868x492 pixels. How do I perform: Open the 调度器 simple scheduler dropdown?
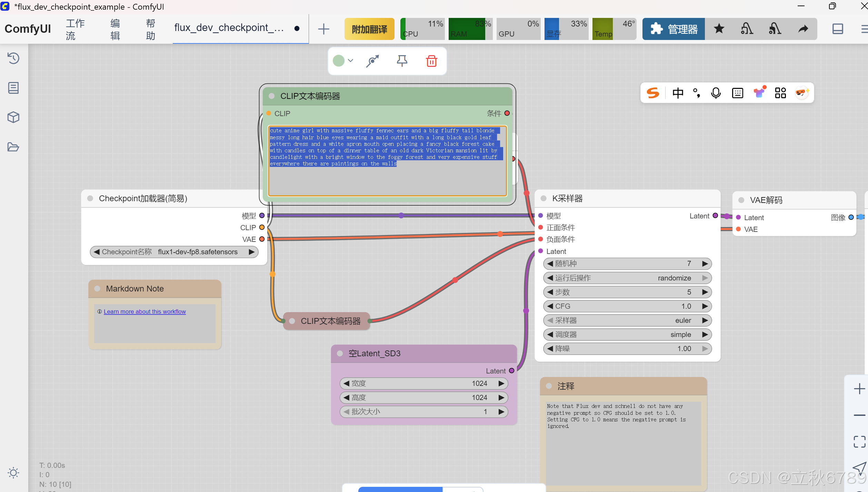pyautogui.click(x=627, y=335)
